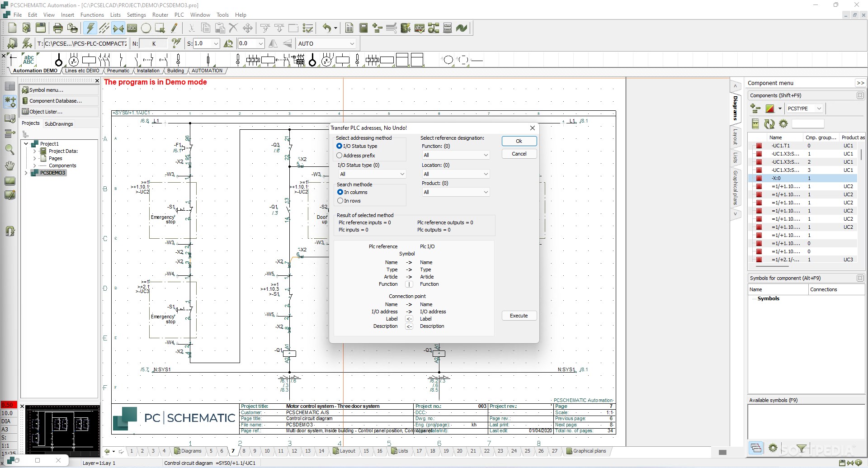Screen dimensions: 868x468
Task: Select the Area selection tool
Action: click(160, 28)
